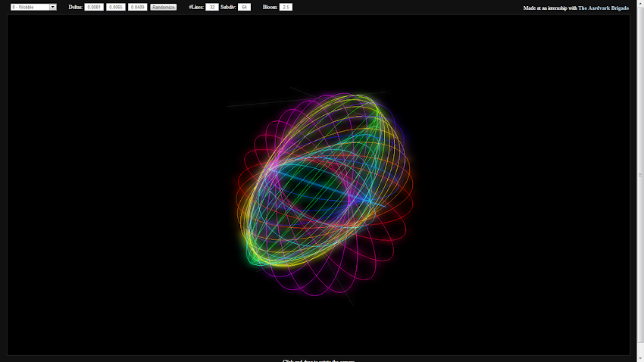
Task: Click the #Lines input showing 32
Action: tap(212, 7)
